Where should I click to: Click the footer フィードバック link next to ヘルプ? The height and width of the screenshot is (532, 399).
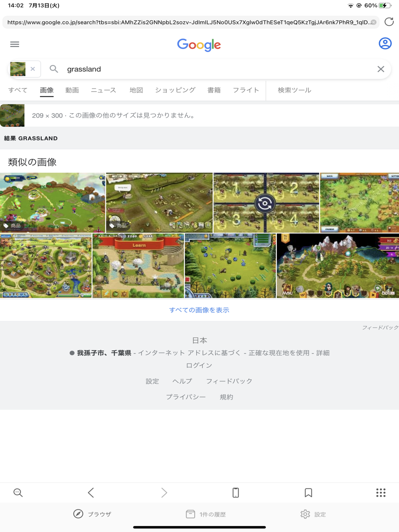click(x=229, y=381)
